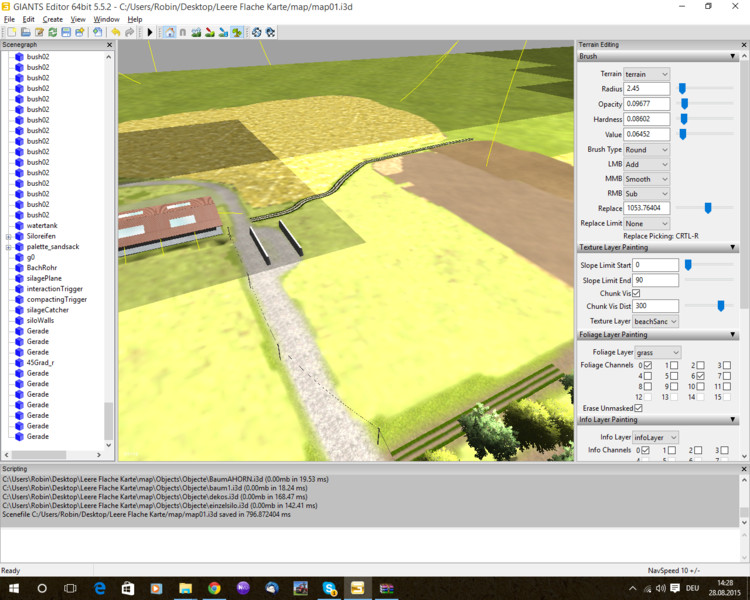Click the Replace slider handle

coord(708,208)
